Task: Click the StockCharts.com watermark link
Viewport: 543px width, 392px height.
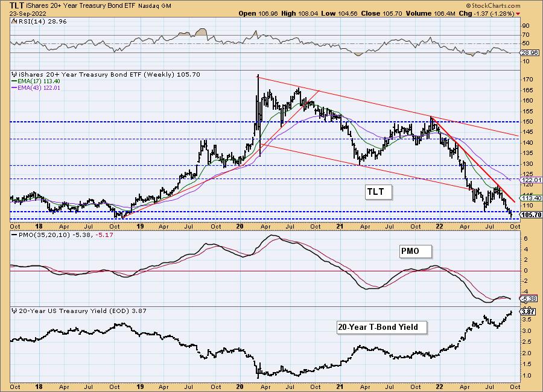Action: tap(493, 5)
